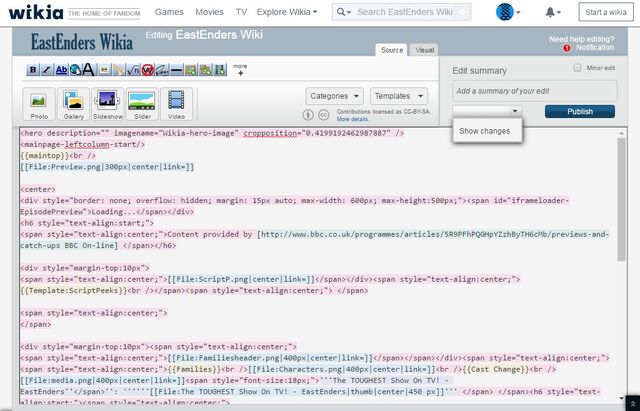Insert signature with timestamp button
This screenshot has height=411, width=640.
162,70
